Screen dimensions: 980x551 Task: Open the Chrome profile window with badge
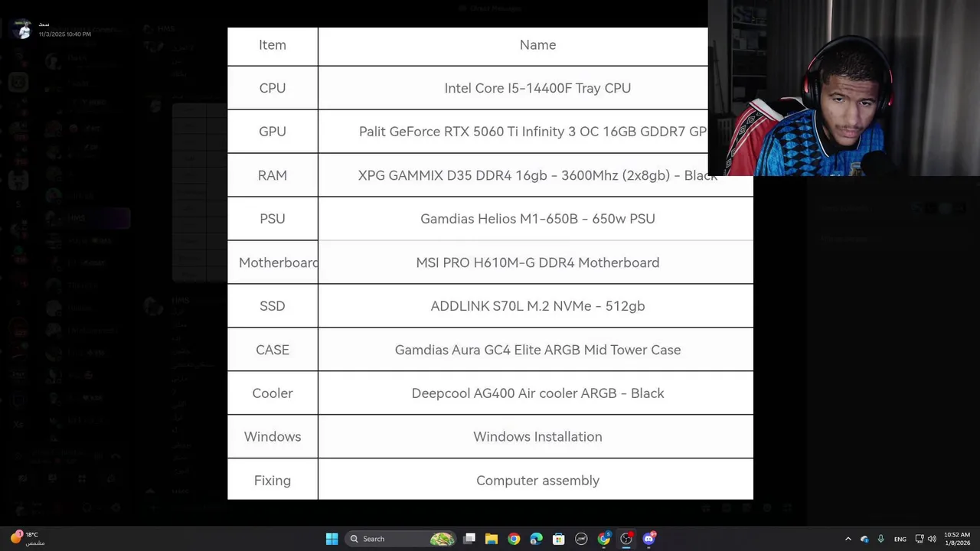point(604,539)
